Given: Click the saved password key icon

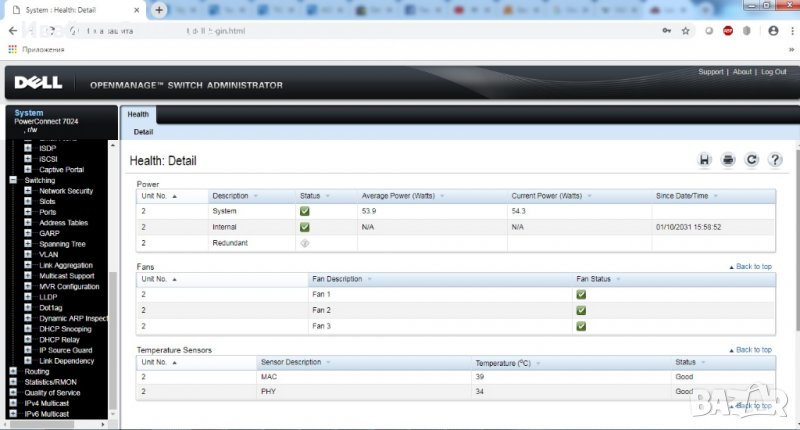Looking at the screenshot, I should coord(666,31).
